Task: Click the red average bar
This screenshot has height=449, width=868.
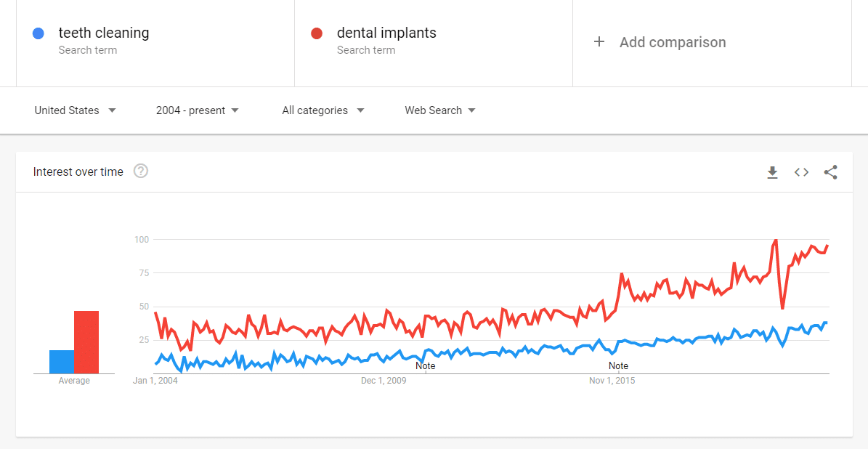Action: 86,341
